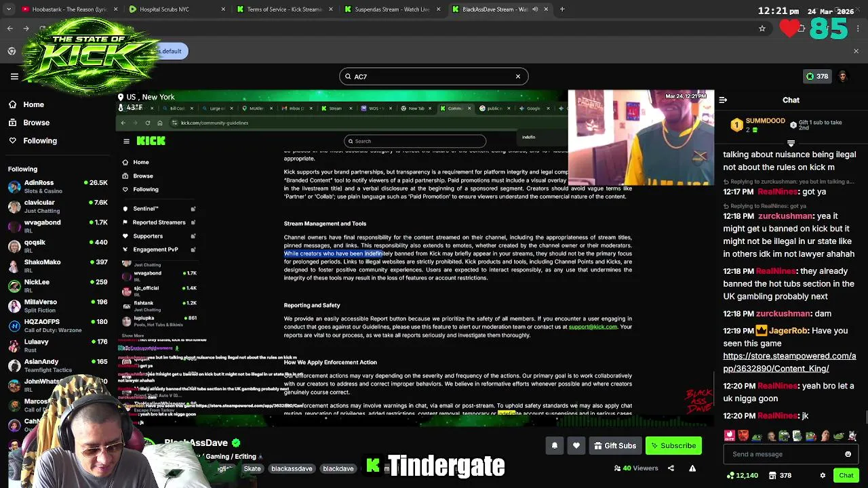Bookmark this page with the star icon
Image resolution: width=868 pixels, height=488 pixels.
tap(762, 28)
